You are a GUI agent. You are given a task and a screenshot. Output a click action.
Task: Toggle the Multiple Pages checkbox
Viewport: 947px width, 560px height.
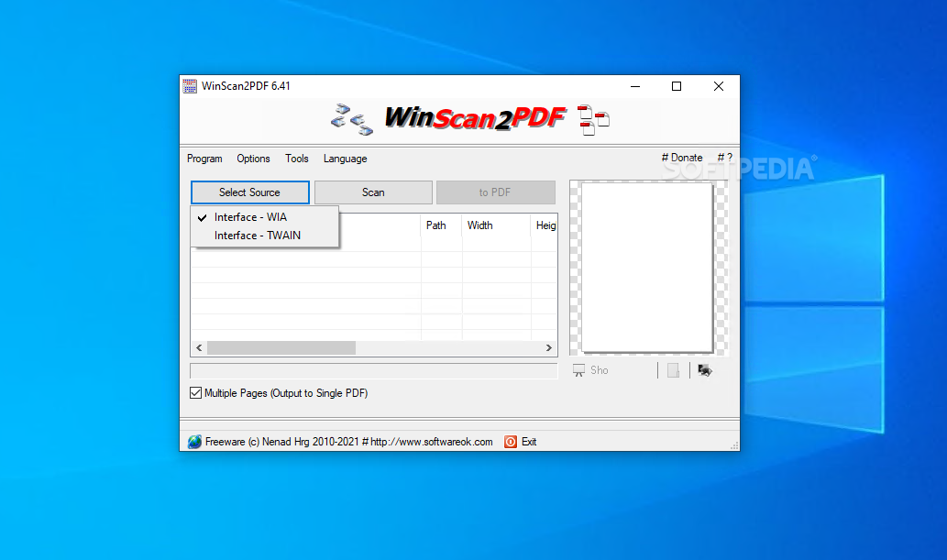195,392
